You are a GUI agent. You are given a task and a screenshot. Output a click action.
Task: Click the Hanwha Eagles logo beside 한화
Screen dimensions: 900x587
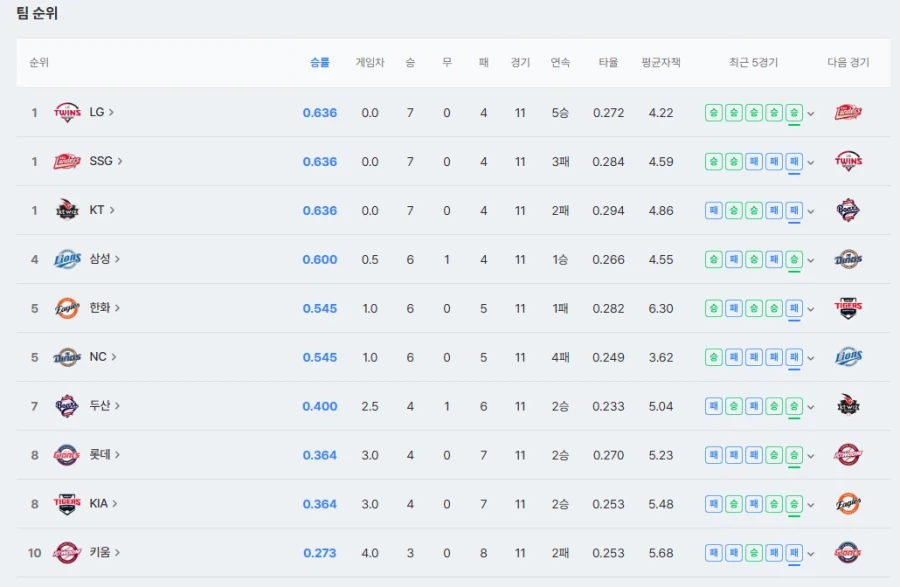point(67,308)
